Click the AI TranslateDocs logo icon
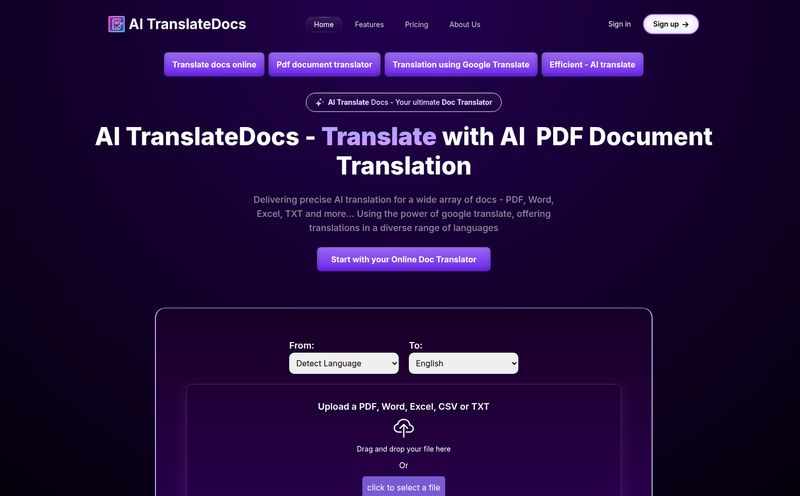Screen dimensions: 800x496 point(116,24)
